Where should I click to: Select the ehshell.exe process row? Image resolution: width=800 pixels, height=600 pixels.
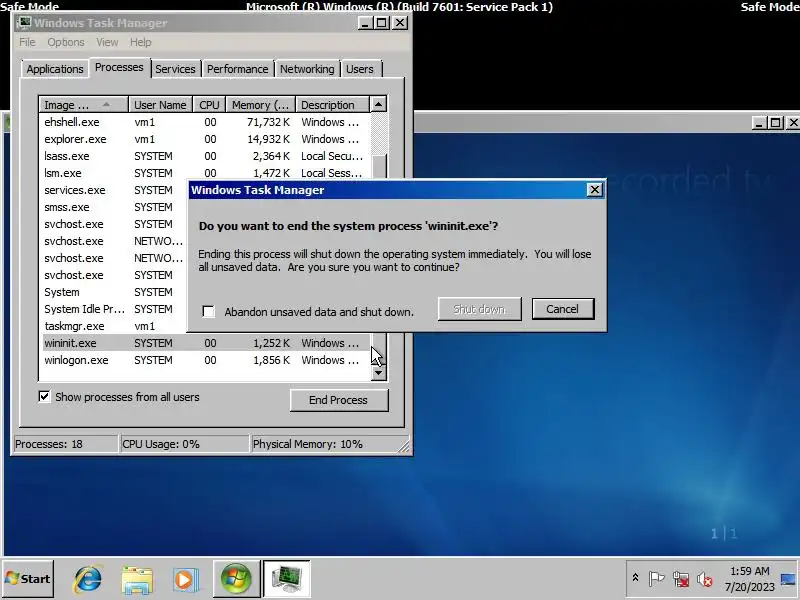(x=206, y=122)
